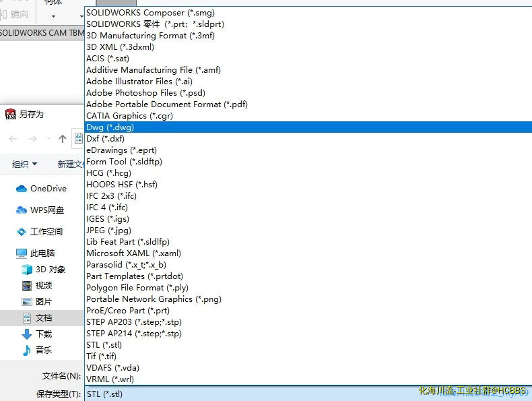This screenshot has height=401, width=532.
Task: Choose STL (*.stl) in the list
Action: pyautogui.click(x=308, y=345)
